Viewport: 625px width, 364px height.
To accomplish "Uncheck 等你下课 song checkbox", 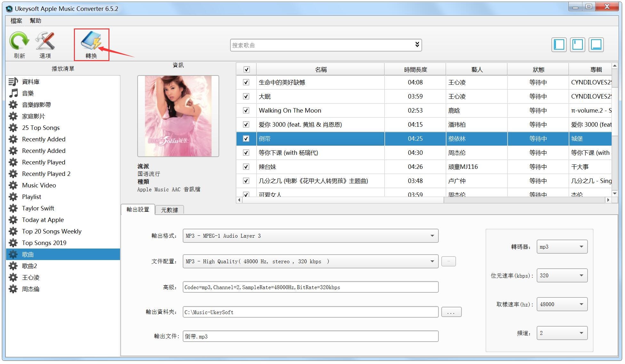I will [246, 153].
